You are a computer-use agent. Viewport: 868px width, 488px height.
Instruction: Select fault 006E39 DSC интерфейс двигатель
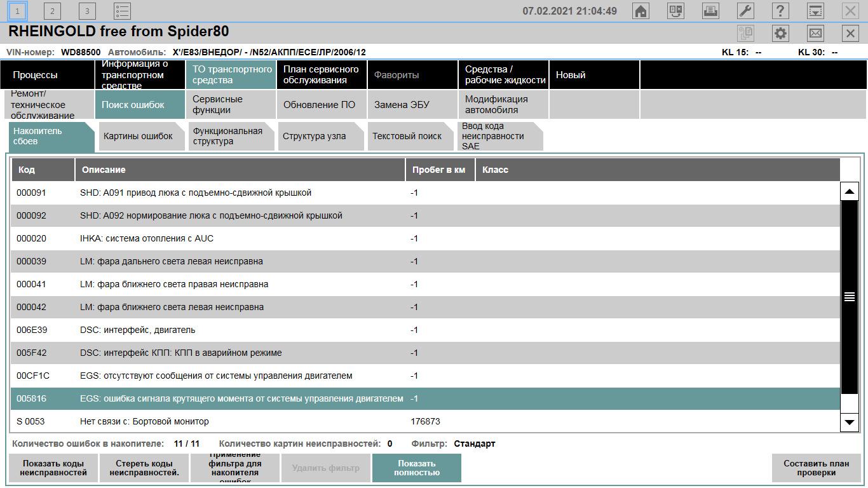(426, 330)
